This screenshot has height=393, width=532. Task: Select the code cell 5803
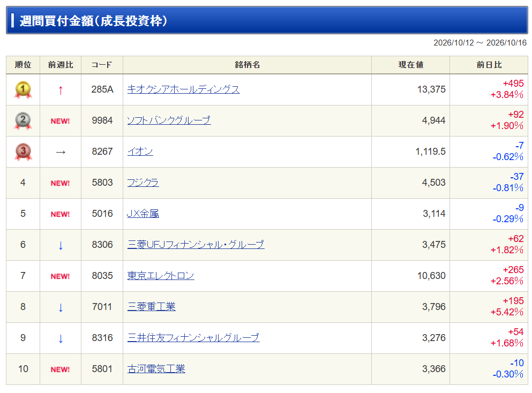102,183
